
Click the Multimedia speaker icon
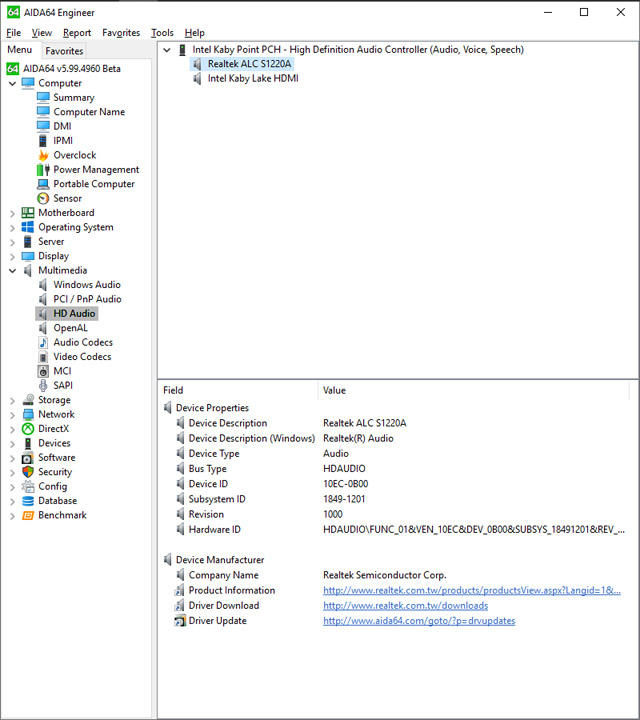coord(28,270)
